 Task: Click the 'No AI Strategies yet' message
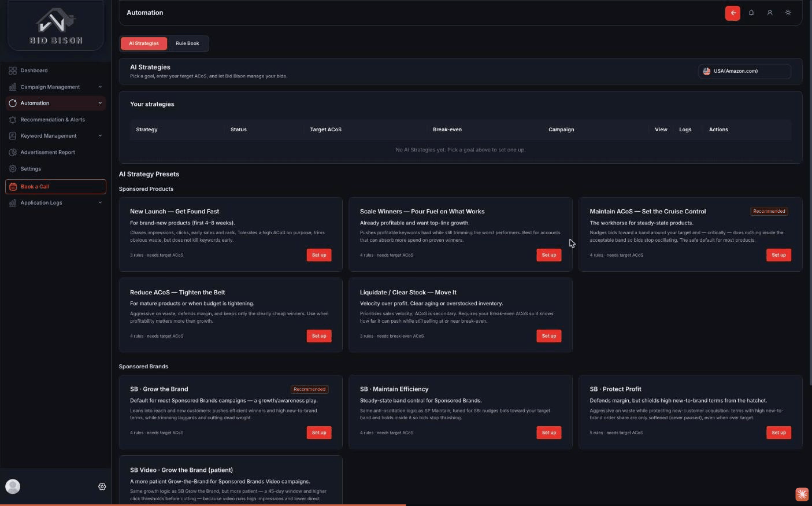pos(461,150)
